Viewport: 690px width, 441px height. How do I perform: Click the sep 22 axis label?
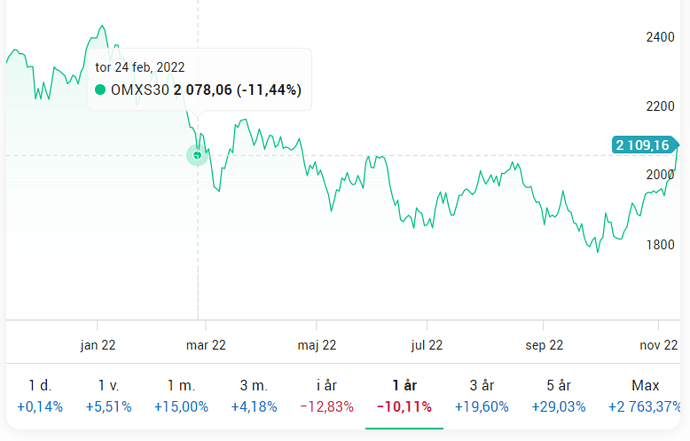543,345
